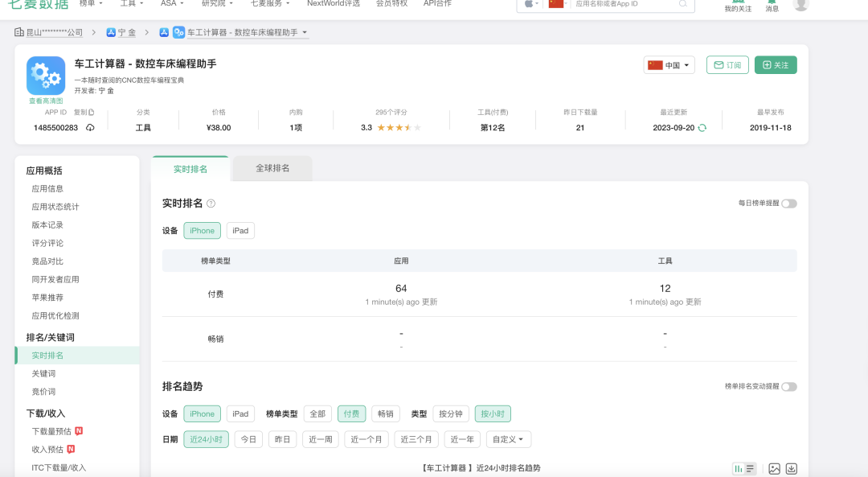Open 消息 notifications bell
Screen dimensions: 868x477
pos(772,6)
